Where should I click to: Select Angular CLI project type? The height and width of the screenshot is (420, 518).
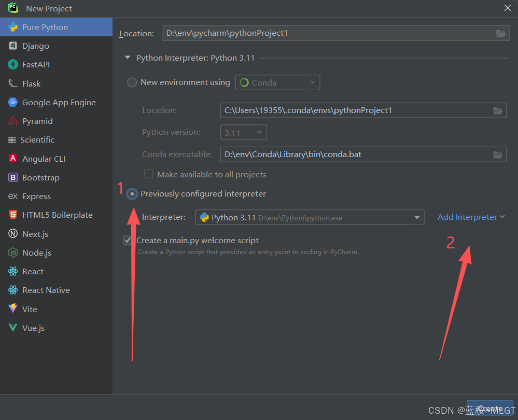[x=56, y=159]
